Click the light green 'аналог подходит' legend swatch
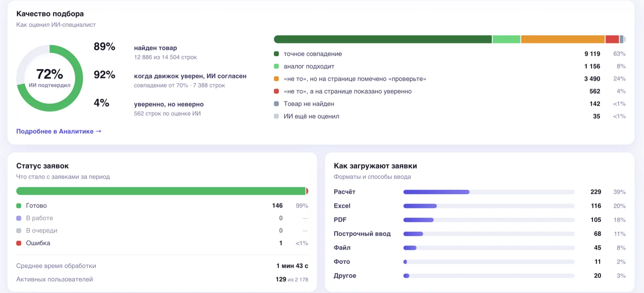 [277, 66]
